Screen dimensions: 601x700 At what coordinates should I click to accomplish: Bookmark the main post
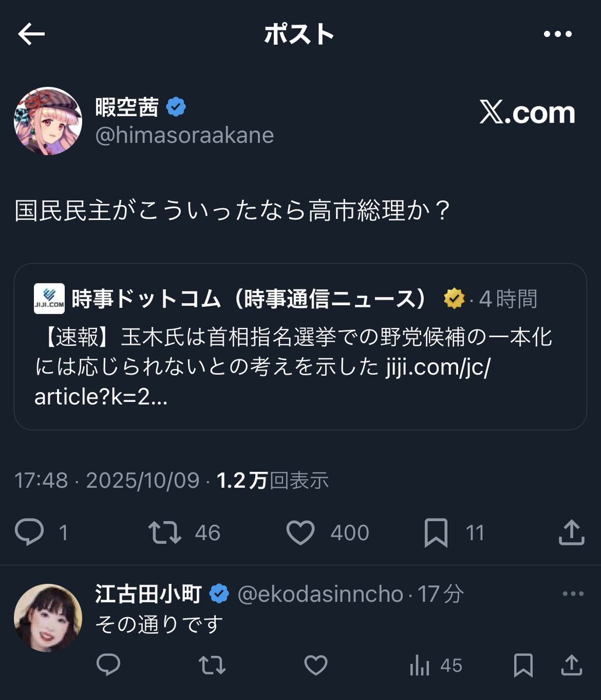pos(435,532)
